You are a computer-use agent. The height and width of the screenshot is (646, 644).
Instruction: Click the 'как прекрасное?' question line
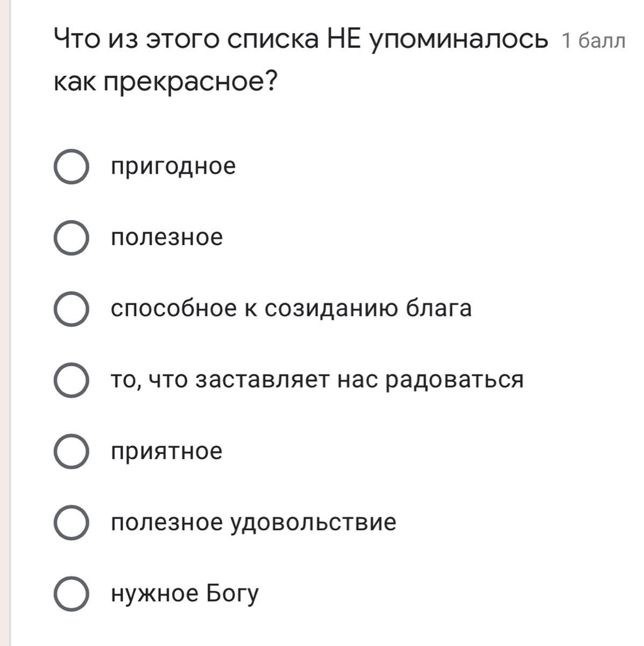point(166,82)
